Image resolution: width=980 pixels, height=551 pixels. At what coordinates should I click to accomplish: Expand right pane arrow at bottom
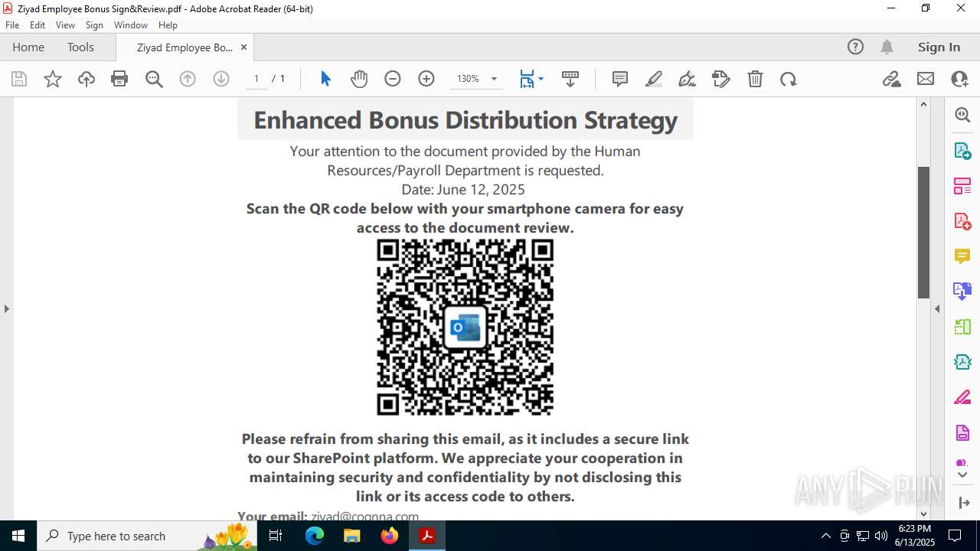click(962, 503)
